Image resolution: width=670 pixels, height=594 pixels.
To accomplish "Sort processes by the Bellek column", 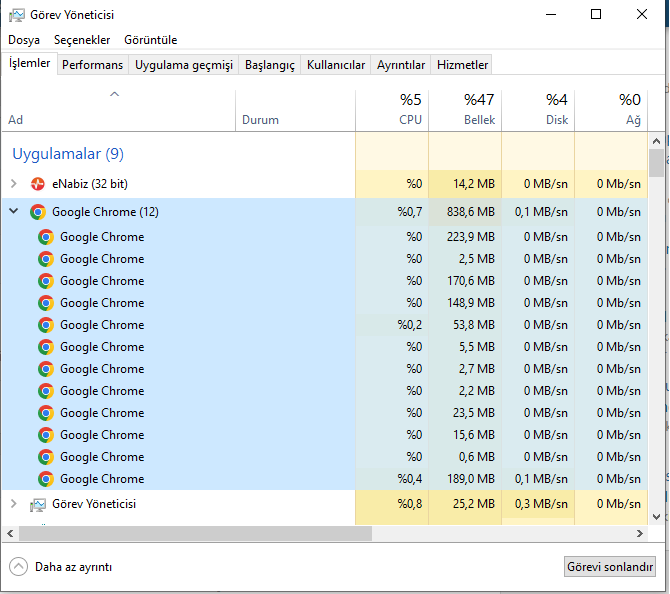I will [465, 110].
